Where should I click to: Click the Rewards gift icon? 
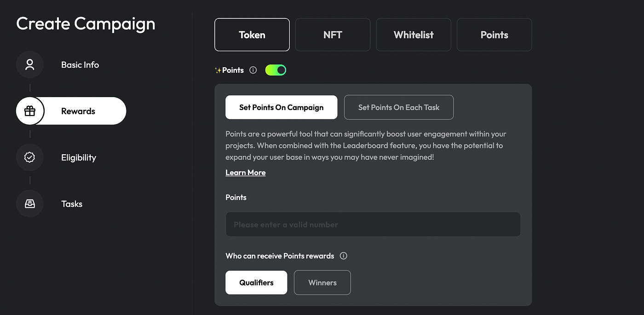coord(30,111)
